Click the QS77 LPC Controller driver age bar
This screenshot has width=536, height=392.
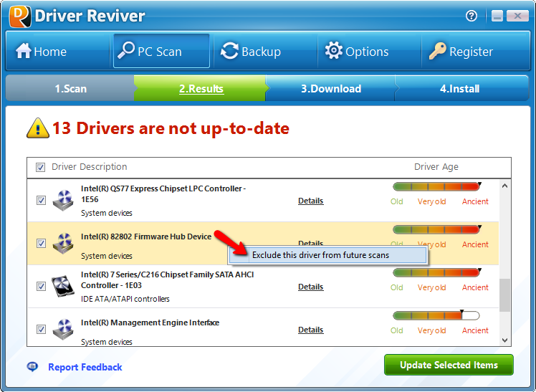(x=436, y=186)
